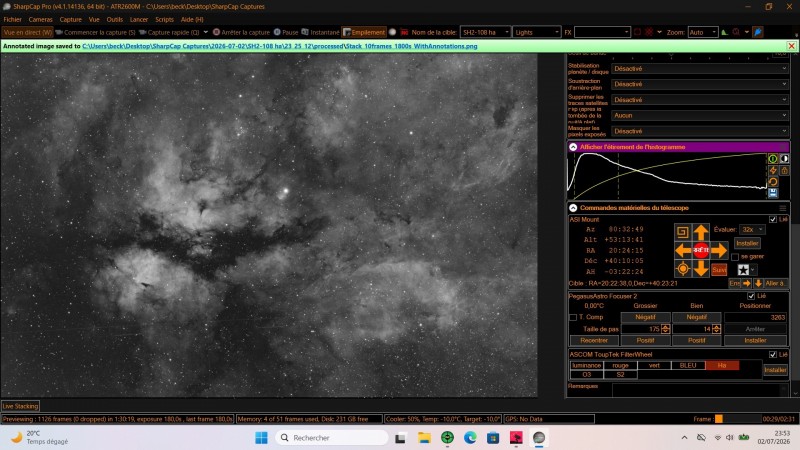Click the down arrow icon before Aller à

[758, 283]
